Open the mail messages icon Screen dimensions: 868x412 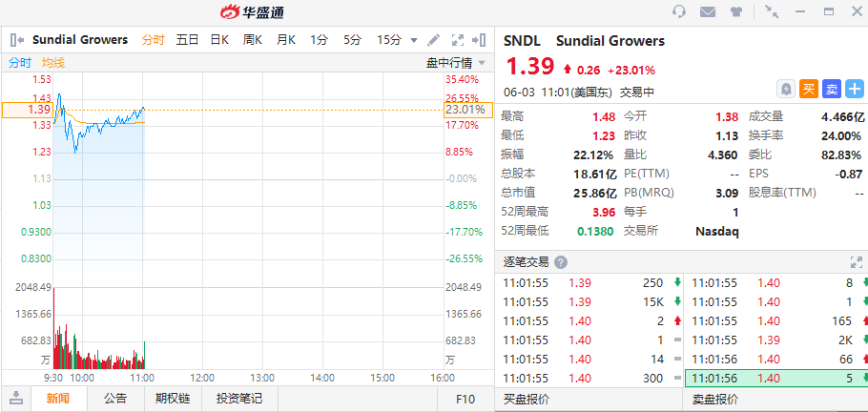click(708, 11)
